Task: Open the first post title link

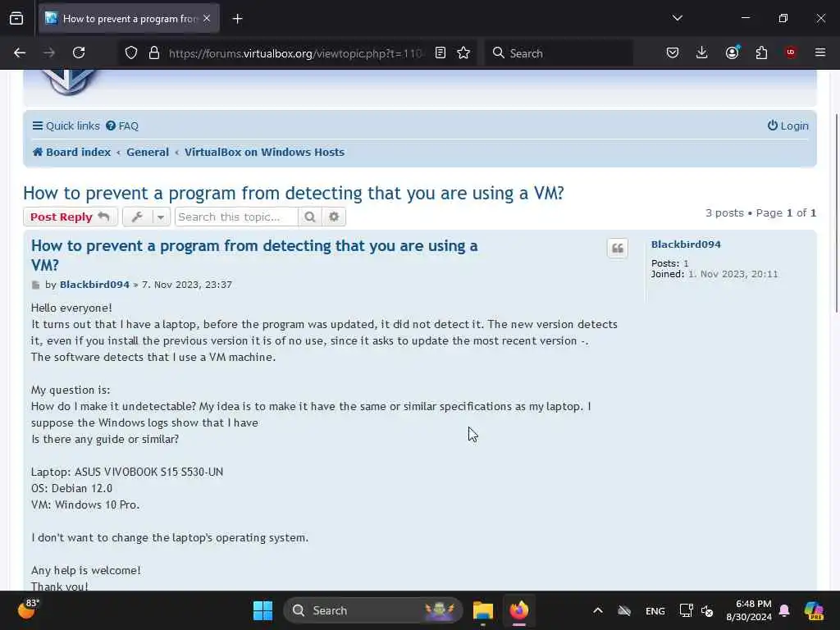Action: pos(254,255)
